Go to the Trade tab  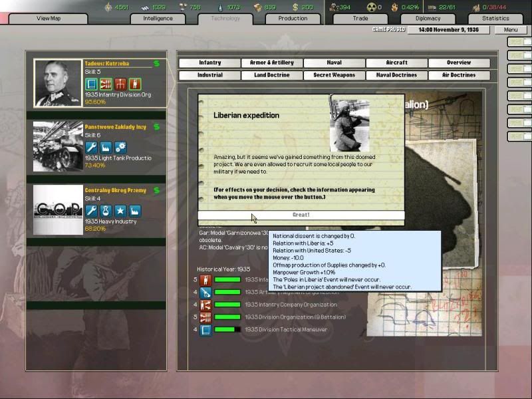[x=360, y=19]
